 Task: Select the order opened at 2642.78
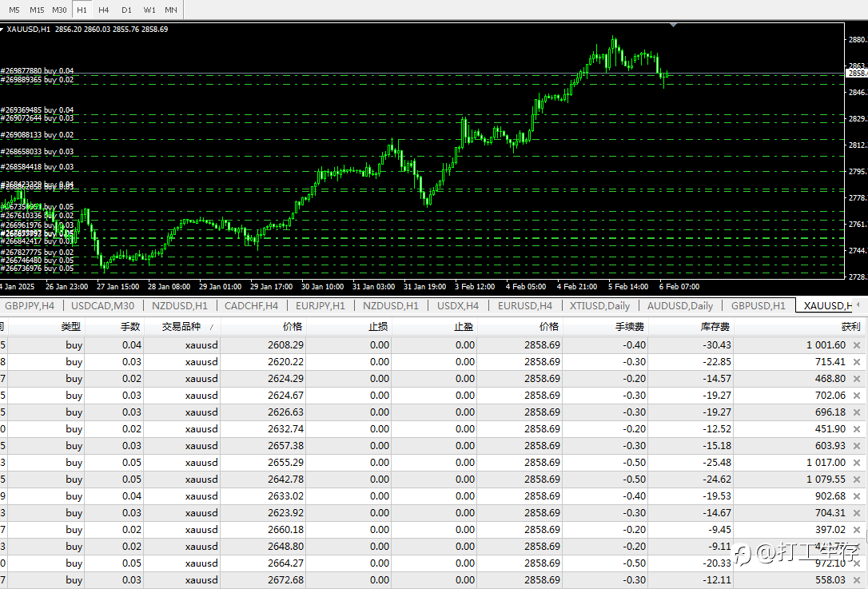[x=432, y=479]
